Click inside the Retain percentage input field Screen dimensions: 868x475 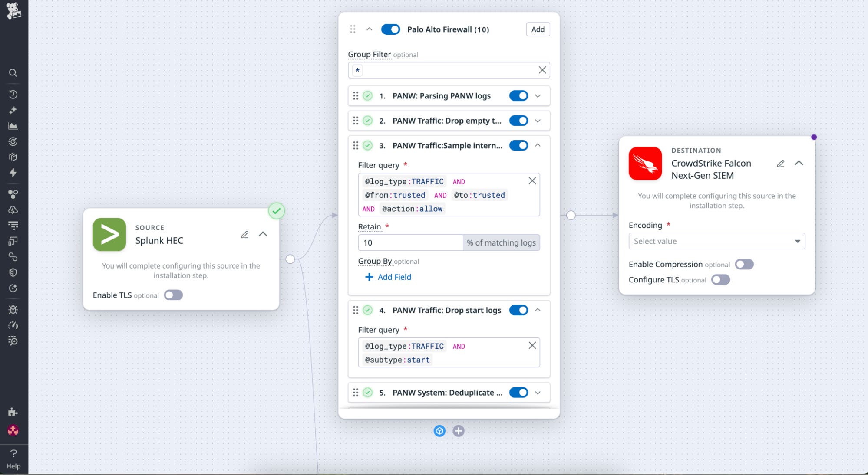pyautogui.click(x=410, y=242)
